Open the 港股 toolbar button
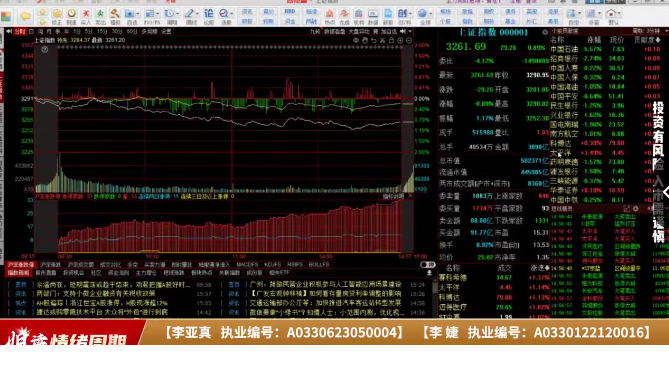 pyautogui.click(x=553, y=12)
